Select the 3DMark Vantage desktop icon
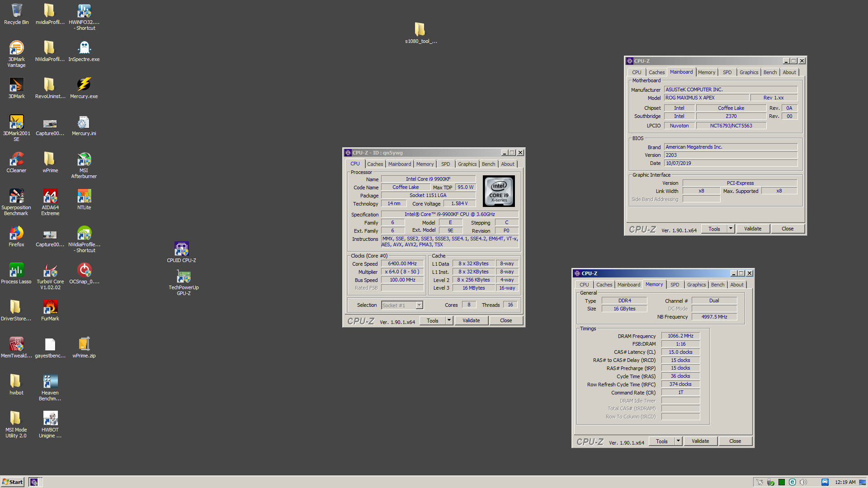This screenshot has width=868, height=488. (x=16, y=48)
